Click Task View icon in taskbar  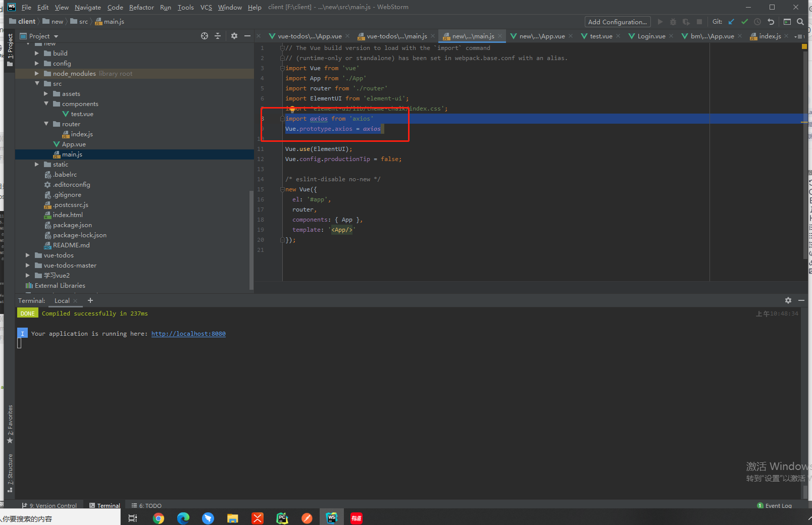click(133, 518)
